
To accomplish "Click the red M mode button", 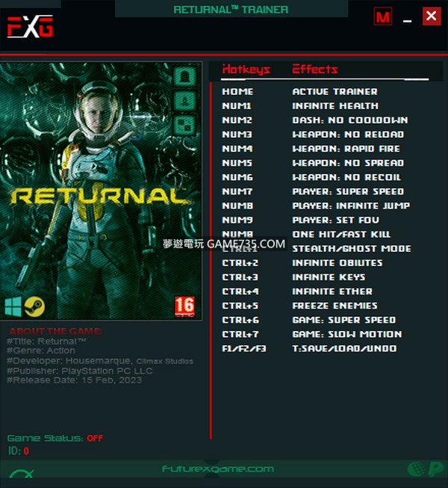I will [x=382, y=16].
